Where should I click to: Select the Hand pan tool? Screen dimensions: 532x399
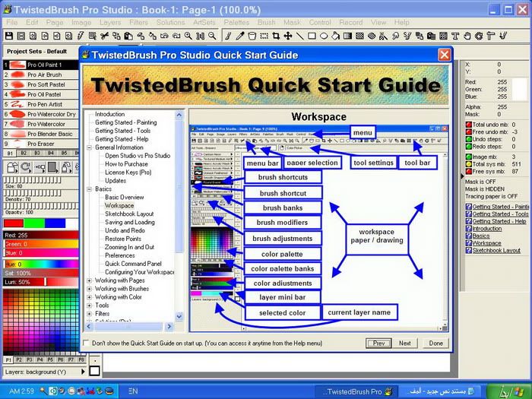click(467, 36)
